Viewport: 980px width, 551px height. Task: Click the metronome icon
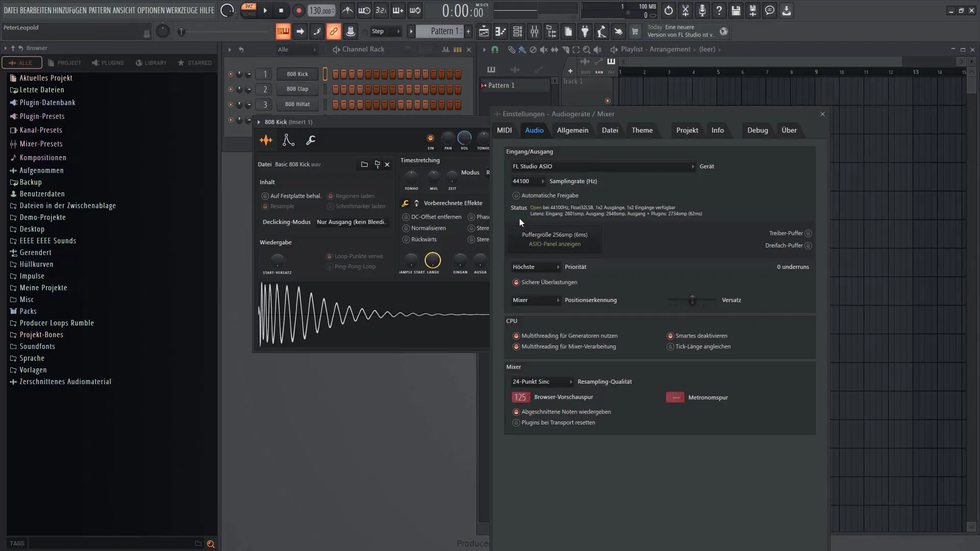347,10
